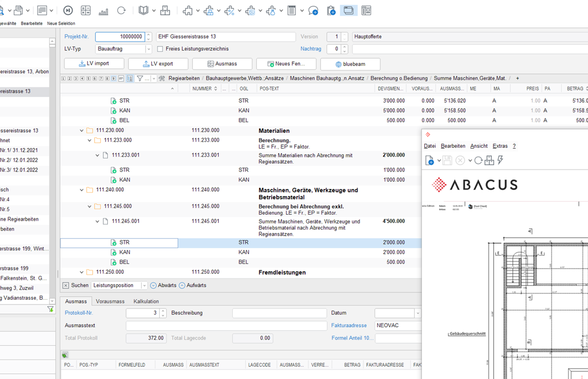Click the clipboard plus icon in toolbar
588x379 pixels.
[x=331, y=11]
